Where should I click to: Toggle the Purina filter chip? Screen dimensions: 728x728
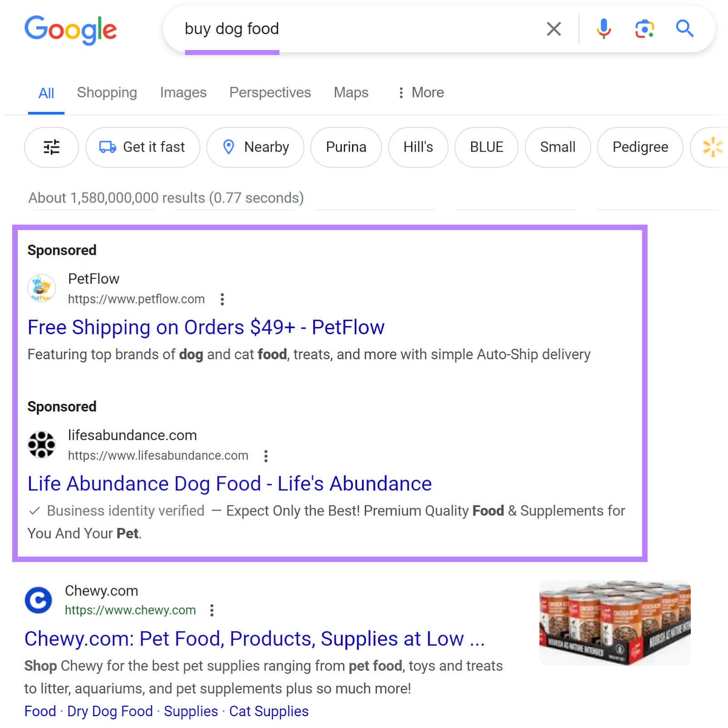[346, 147]
